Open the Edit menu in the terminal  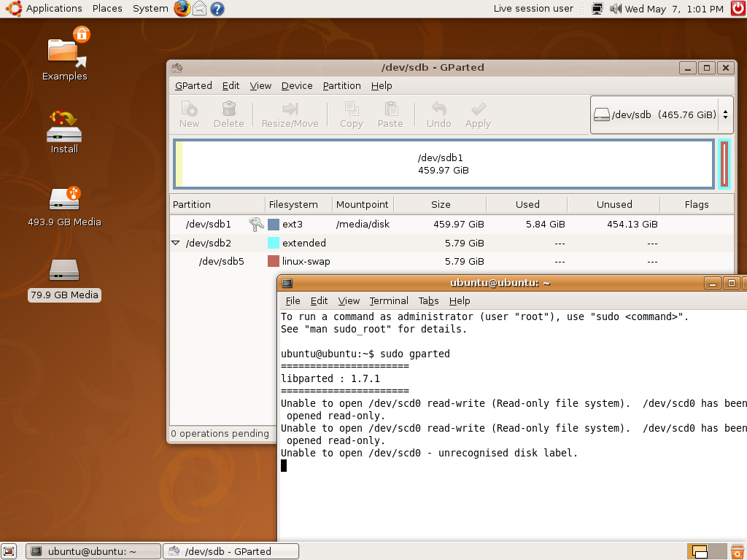click(319, 301)
